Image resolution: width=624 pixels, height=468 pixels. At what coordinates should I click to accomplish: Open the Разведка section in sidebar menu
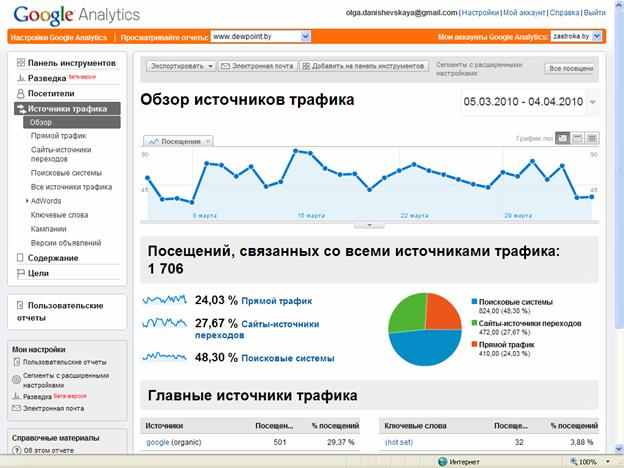coord(47,78)
